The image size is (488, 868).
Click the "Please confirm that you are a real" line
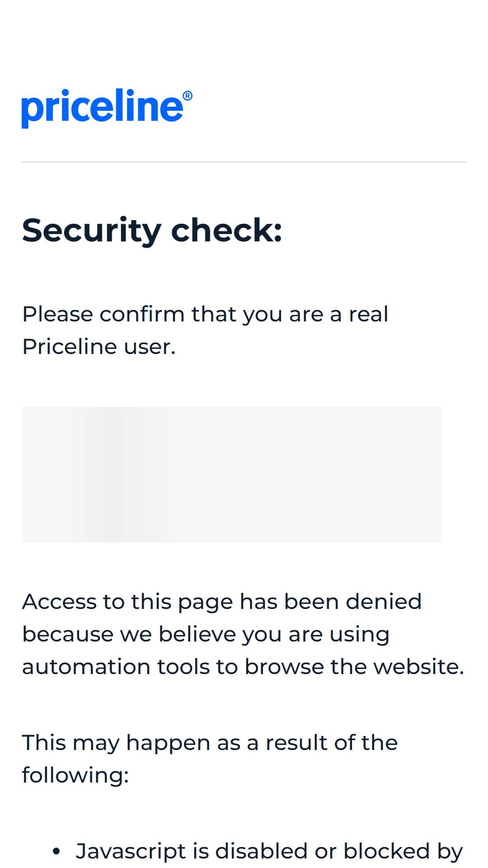tap(206, 315)
